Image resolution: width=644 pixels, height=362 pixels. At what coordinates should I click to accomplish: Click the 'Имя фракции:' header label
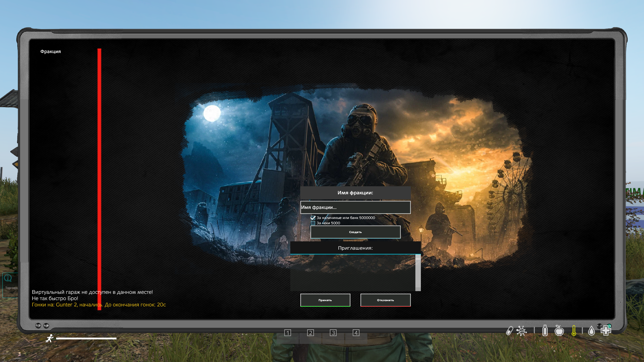coord(355,193)
